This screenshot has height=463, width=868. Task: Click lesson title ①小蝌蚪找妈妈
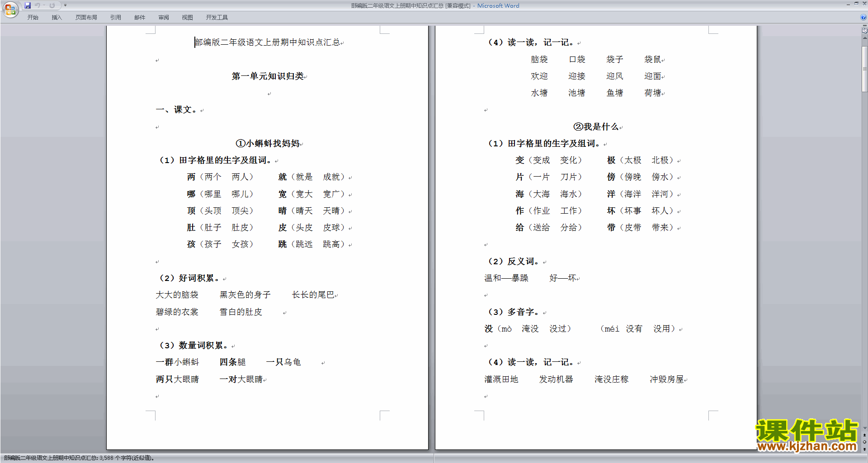click(268, 144)
